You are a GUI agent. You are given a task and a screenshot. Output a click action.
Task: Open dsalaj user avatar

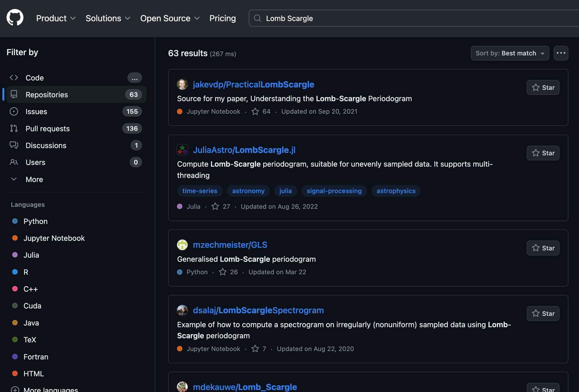(x=182, y=310)
